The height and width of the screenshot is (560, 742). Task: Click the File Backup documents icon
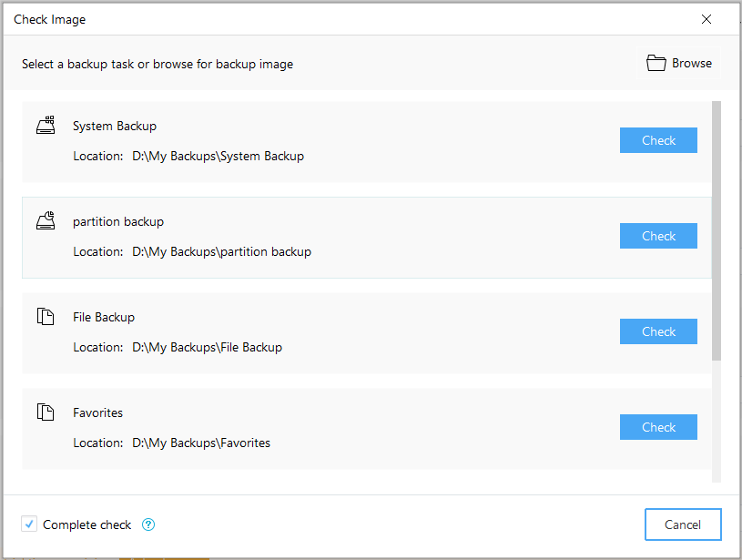[x=46, y=316]
